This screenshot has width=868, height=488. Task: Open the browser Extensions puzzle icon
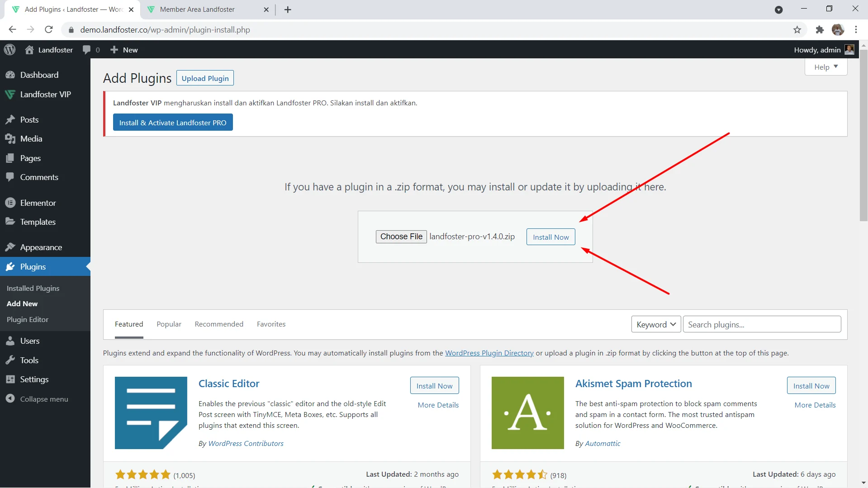coord(820,30)
